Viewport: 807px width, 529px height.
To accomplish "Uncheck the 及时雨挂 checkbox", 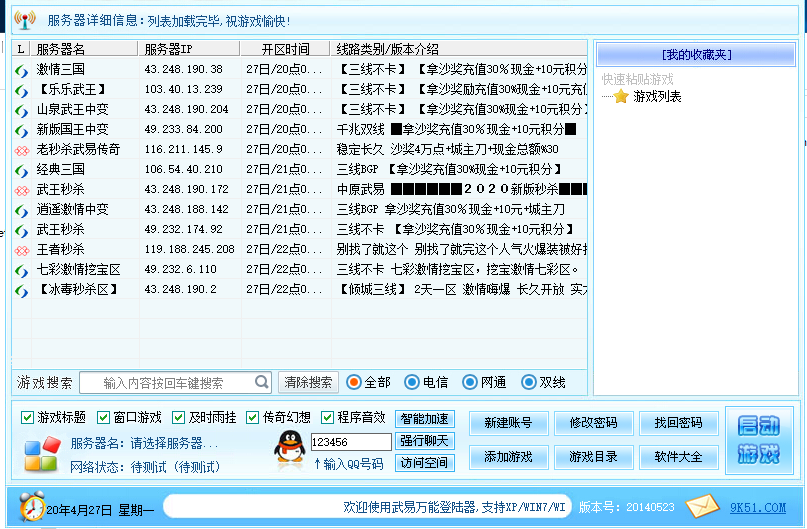I will point(179,417).
